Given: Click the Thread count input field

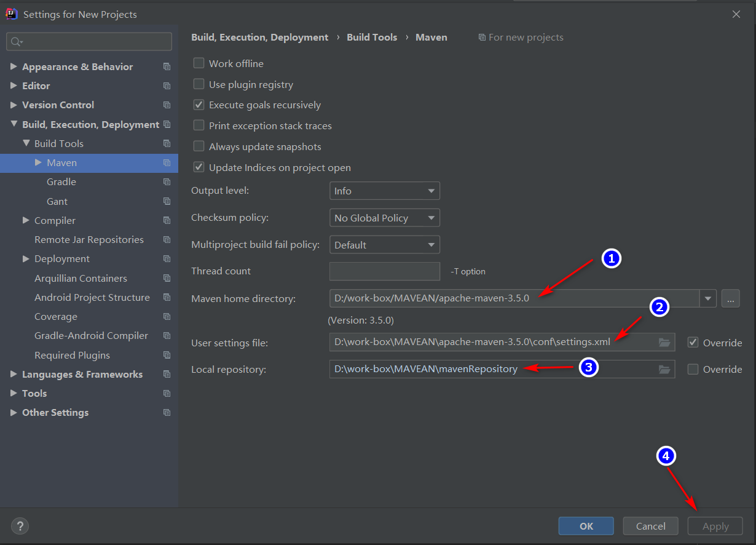Looking at the screenshot, I should [x=384, y=271].
